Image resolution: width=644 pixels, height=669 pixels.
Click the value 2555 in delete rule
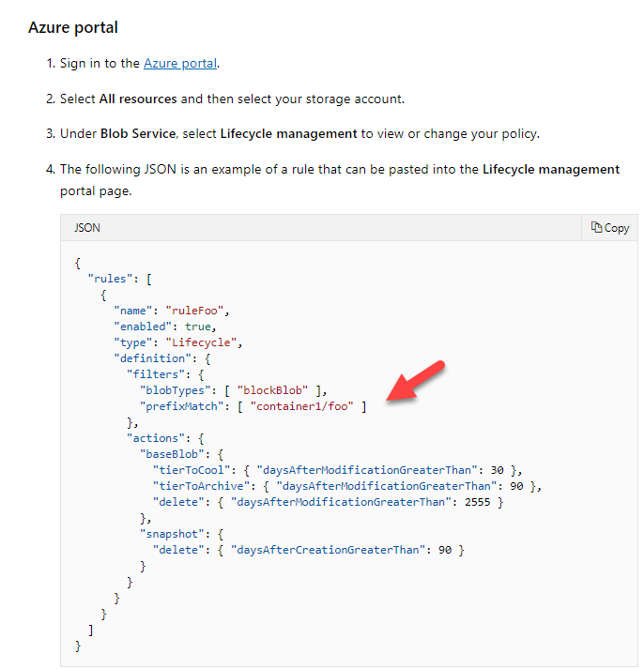click(477, 502)
